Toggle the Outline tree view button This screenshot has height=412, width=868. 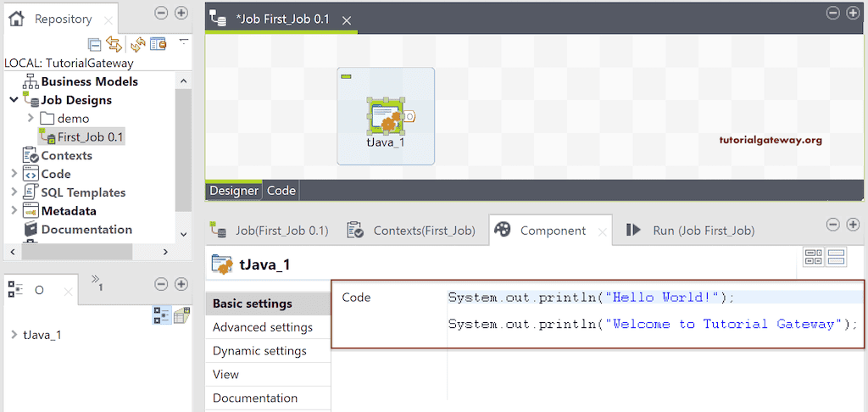coord(161,315)
